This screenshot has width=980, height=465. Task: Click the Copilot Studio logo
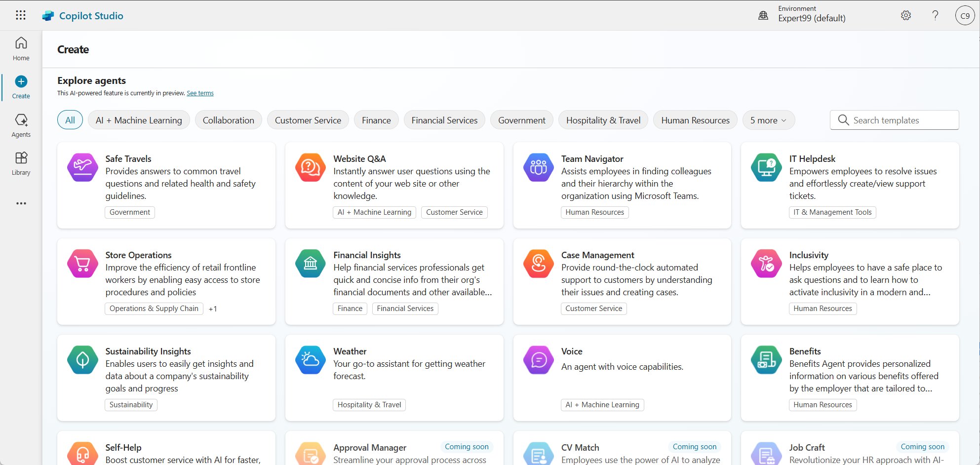click(x=83, y=15)
